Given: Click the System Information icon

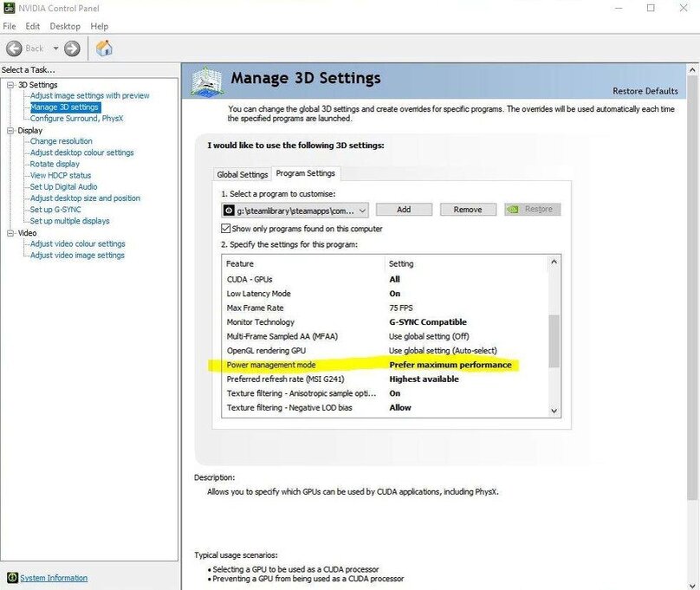Looking at the screenshot, I should coord(12,578).
